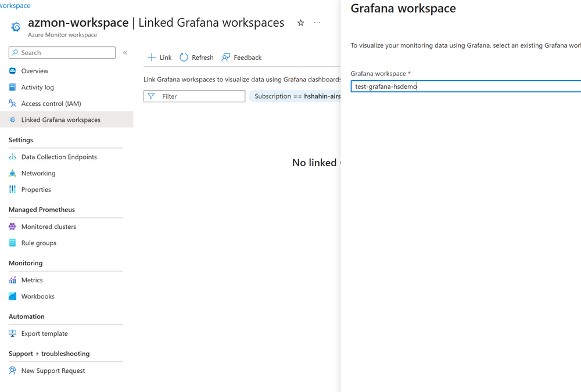Select the Rule groups icon
The image size is (581, 392).
tap(12, 243)
